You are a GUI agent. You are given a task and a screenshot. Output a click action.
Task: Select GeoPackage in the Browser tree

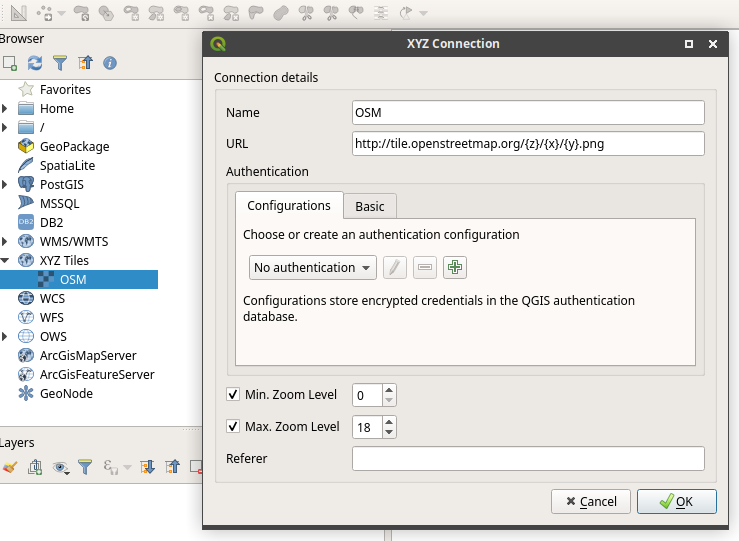[x=74, y=146]
